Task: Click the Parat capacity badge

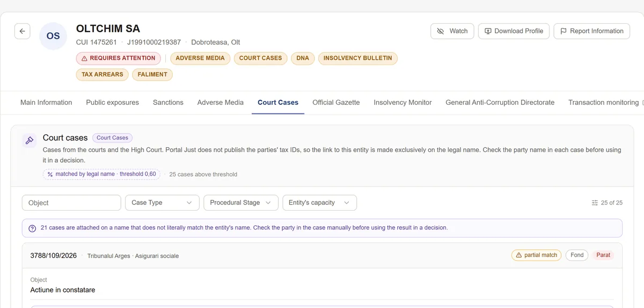Action: pyautogui.click(x=603, y=255)
